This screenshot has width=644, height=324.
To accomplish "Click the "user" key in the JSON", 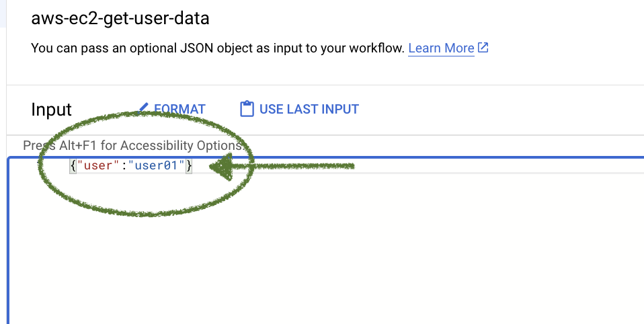I will pos(98,166).
